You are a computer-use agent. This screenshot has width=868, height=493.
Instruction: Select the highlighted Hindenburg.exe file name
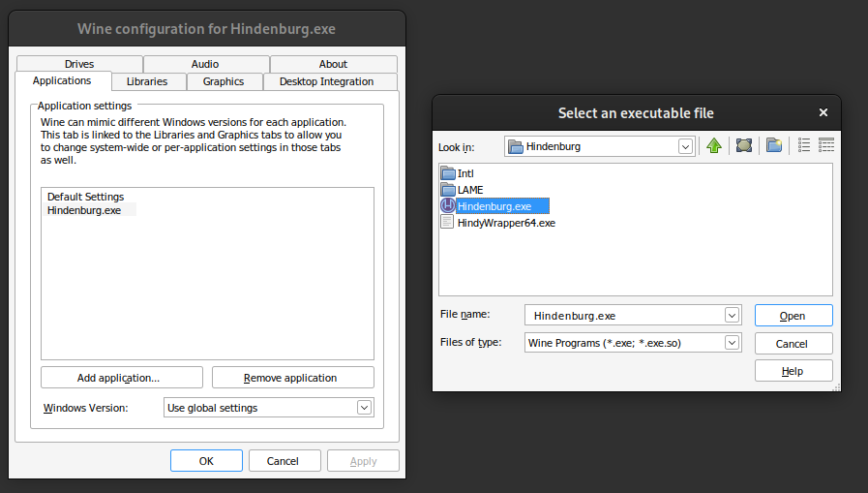502,206
